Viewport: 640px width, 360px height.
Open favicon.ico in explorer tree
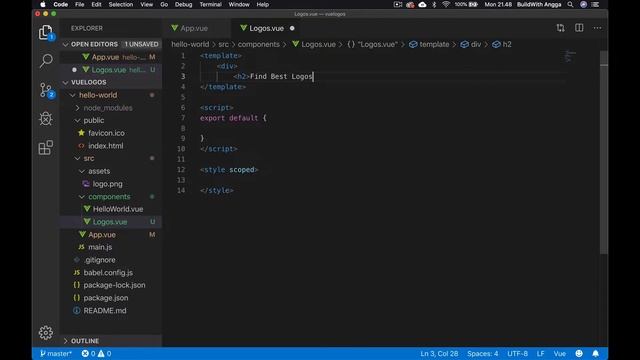pyautogui.click(x=106, y=133)
